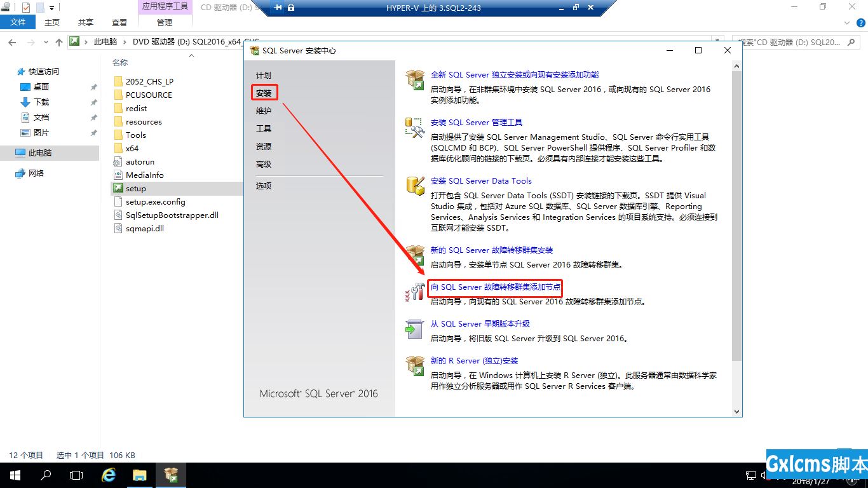
Task: Click the new failover cluster installation icon
Action: (415, 255)
